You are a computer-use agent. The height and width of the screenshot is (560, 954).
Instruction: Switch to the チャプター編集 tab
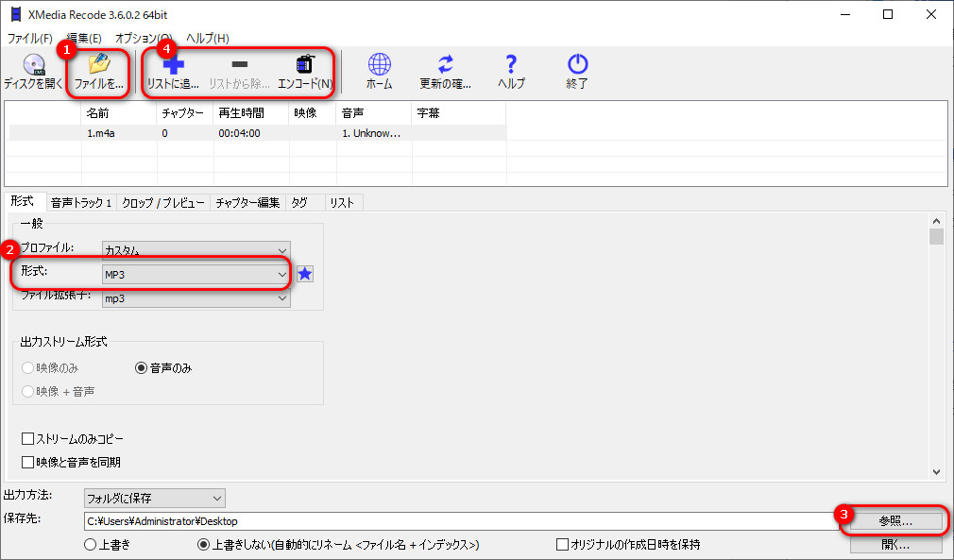point(247,202)
